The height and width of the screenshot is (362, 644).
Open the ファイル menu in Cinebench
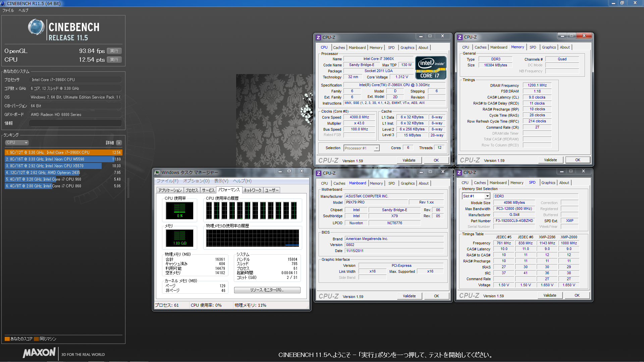click(x=8, y=10)
